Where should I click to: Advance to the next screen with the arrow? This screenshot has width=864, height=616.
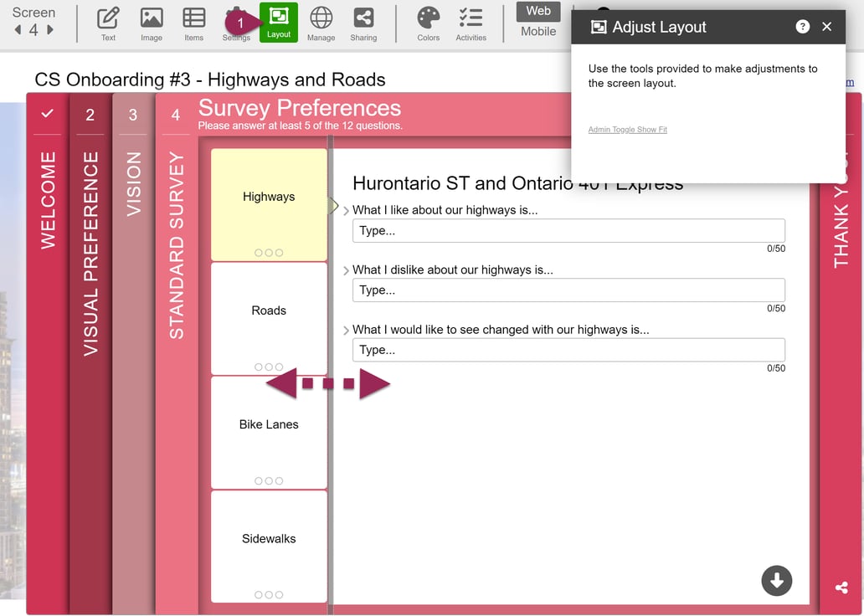point(48,30)
